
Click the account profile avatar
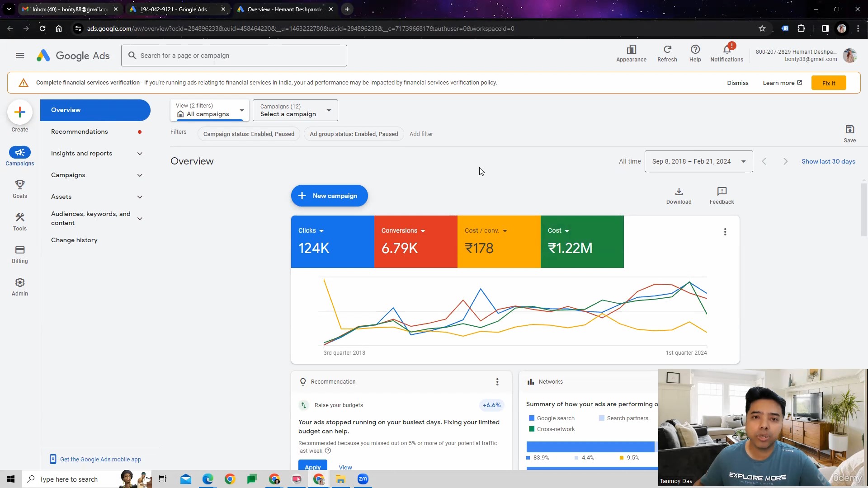tap(850, 55)
